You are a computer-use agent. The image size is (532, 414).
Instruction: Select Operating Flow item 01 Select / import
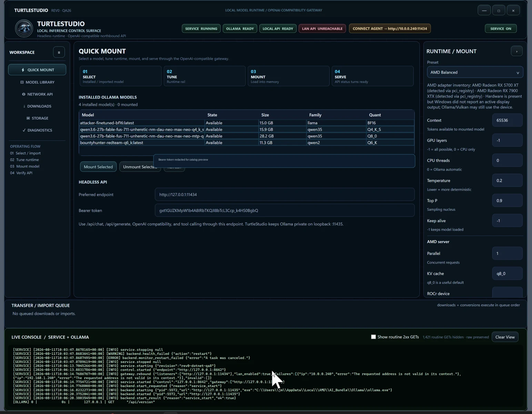[25, 153]
